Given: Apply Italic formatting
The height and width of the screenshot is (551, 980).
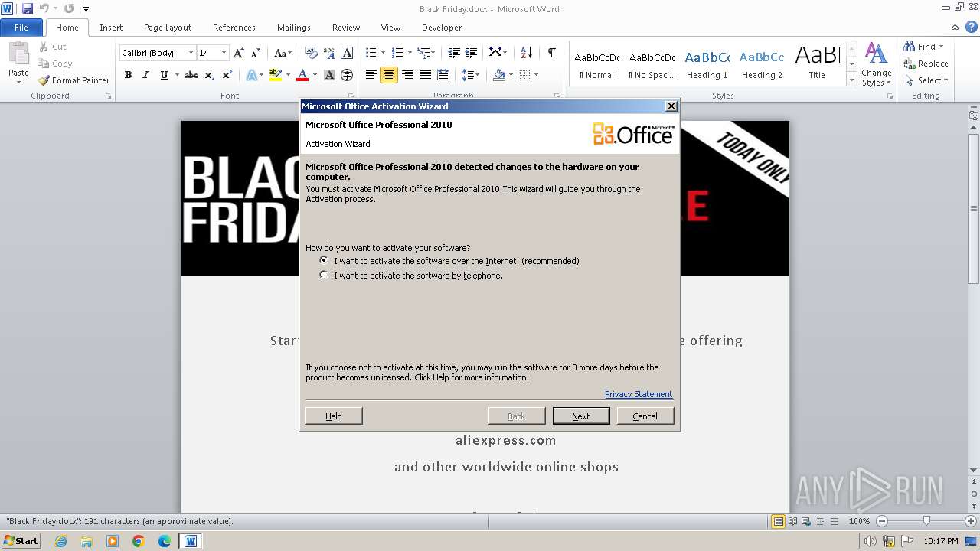Looking at the screenshot, I should [145, 75].
